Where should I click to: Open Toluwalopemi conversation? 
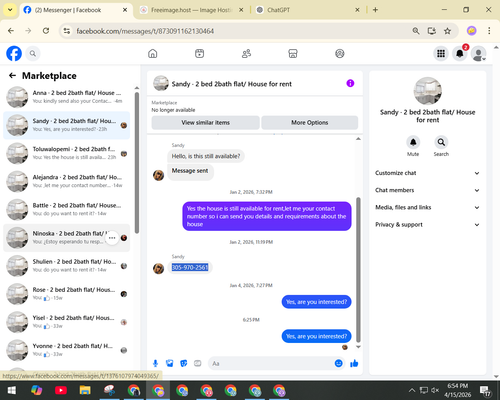pyautogui.click(x=67, y=153)
